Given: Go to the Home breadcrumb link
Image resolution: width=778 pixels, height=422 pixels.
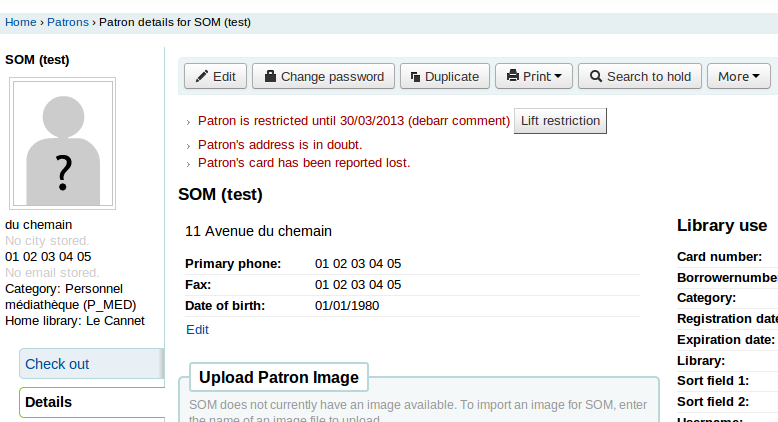Looking at the screenshot, I should 21,21.
